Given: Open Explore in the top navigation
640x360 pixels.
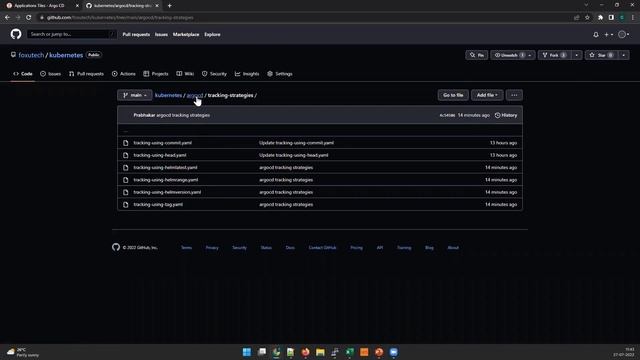Looking at the screenshot, I should (212, 35).
